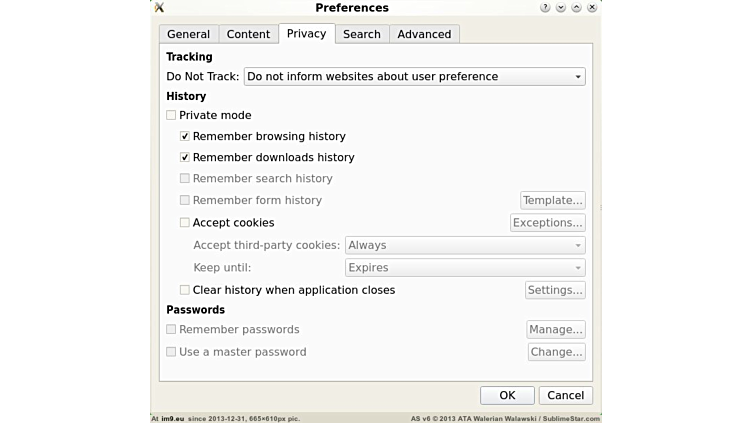
Task: Open the Do Not Track dropdown
Action: pyautogui.click(x=414, y=76)
